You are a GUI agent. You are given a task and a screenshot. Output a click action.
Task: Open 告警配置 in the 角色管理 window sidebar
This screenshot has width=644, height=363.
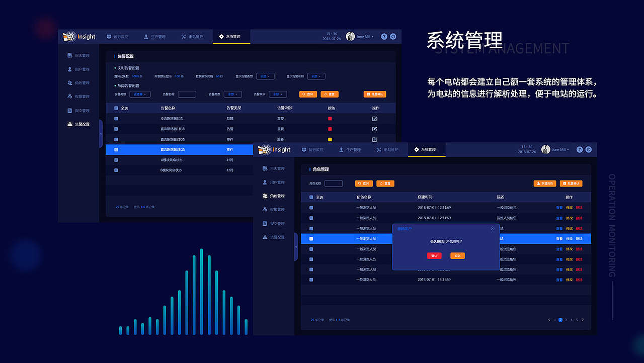pos(274,237)
